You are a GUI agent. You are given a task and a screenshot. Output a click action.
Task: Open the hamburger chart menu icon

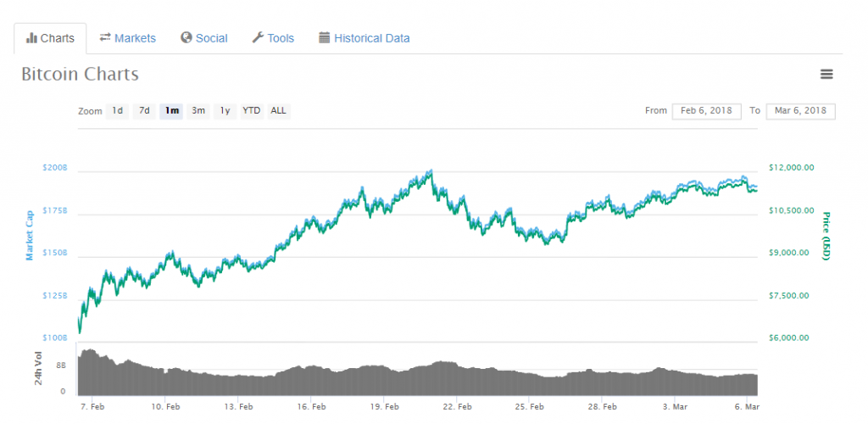(826, 74)
